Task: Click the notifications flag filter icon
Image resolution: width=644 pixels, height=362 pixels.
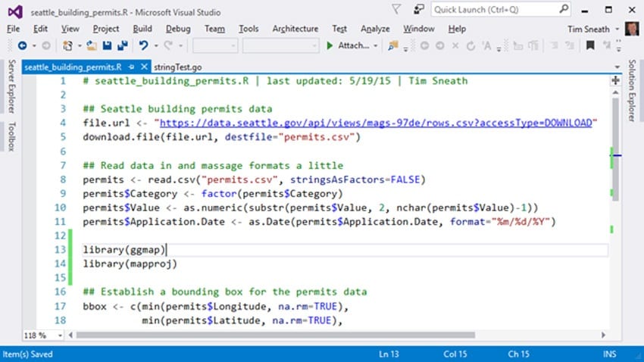Action: pos(396,9)
